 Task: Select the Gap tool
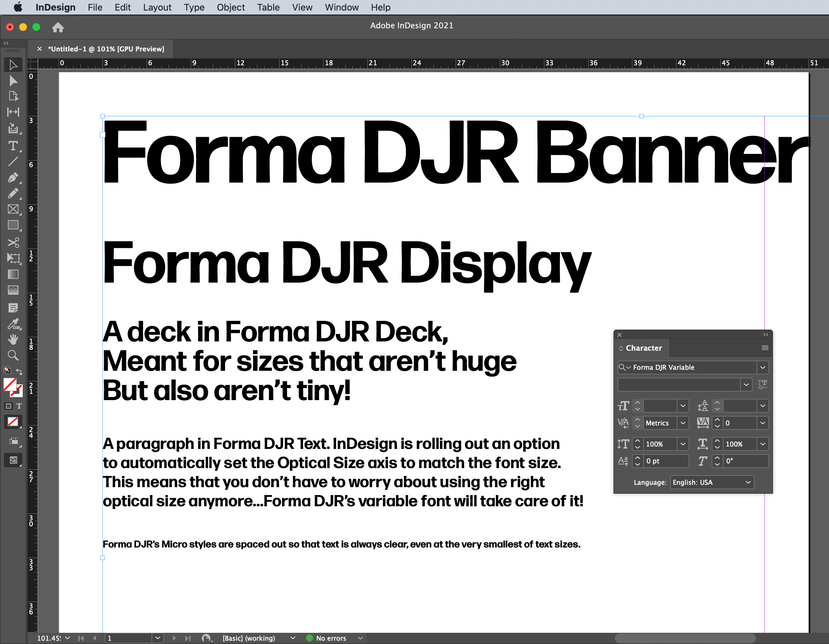[x=13, y=112]
